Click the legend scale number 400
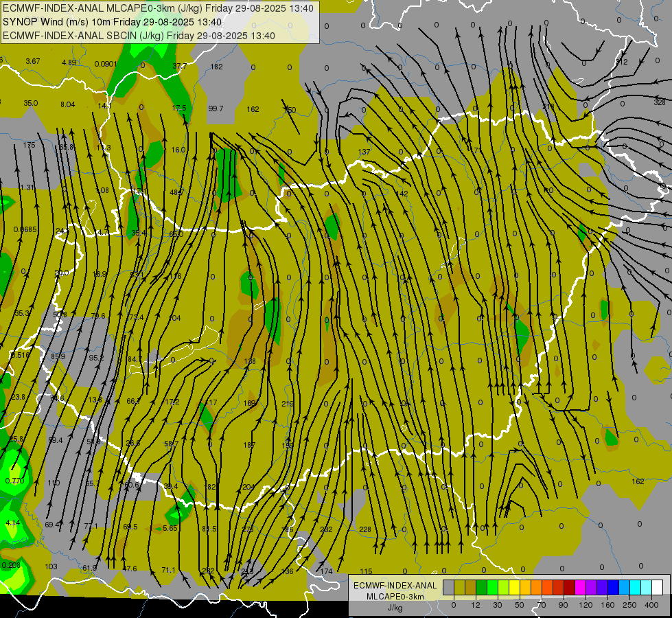The width and height of the screenshot is (672, 618). (651, 605)
